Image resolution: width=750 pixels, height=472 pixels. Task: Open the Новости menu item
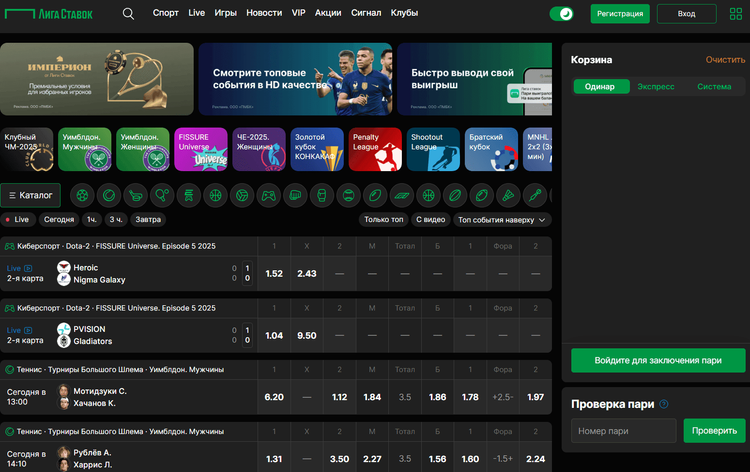point(263,14)
